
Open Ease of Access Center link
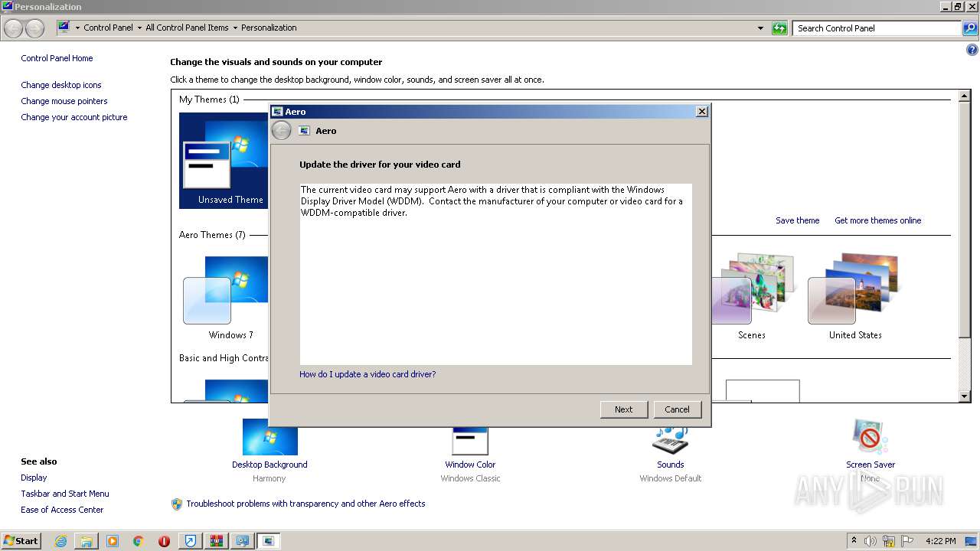62,510
